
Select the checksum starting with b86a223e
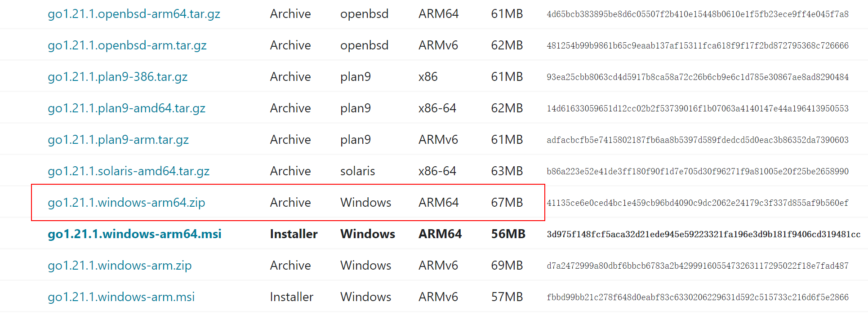(x=698, y=171)
